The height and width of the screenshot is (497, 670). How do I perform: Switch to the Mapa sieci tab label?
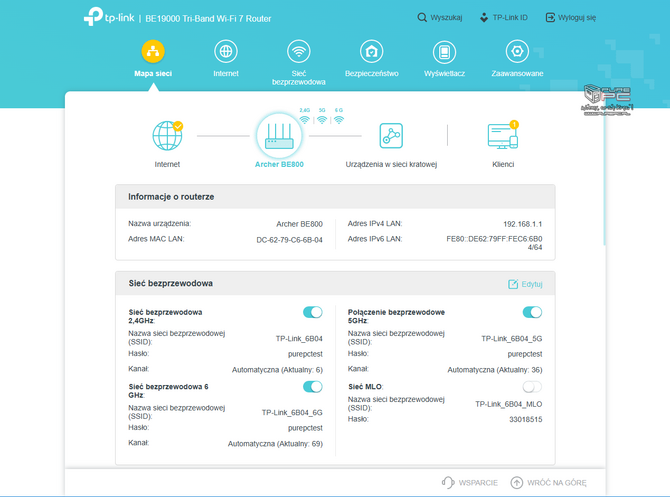click(x=153, y=74)
